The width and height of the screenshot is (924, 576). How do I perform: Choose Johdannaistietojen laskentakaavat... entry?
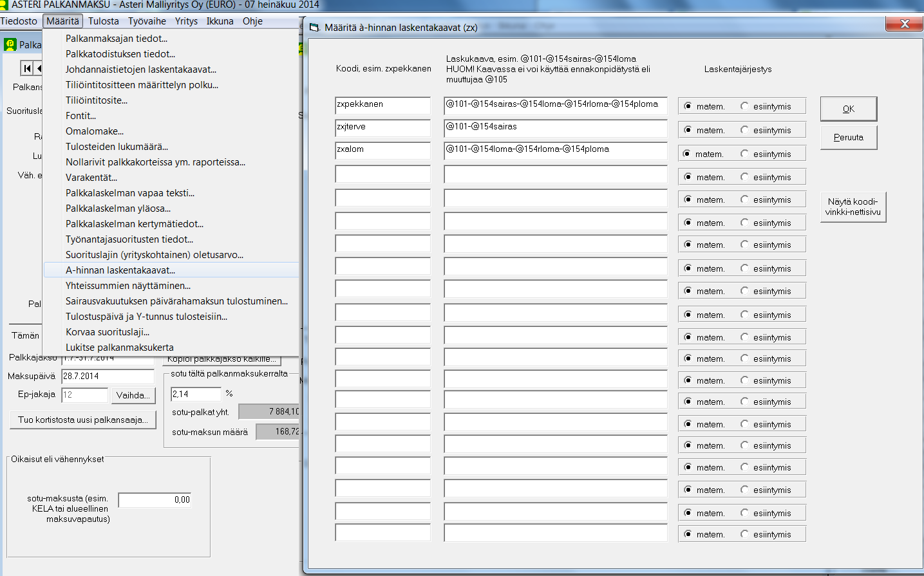(x=171, y=70)
